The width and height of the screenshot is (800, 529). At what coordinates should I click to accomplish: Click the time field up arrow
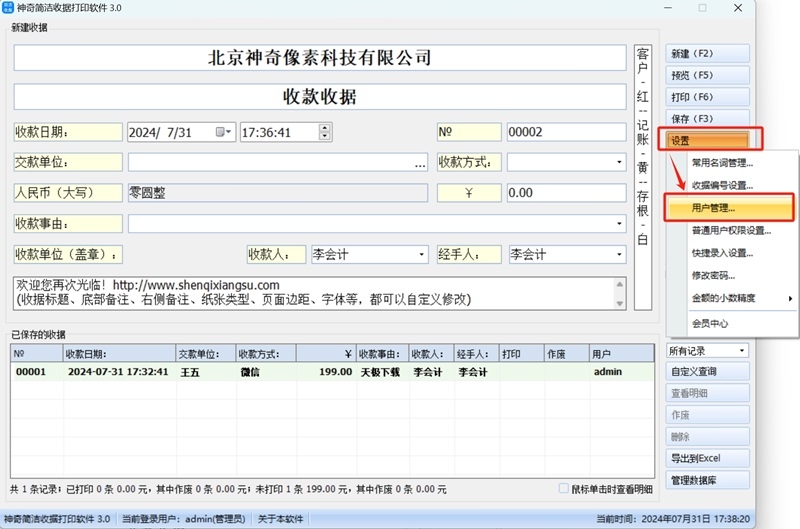coord(324,128)
